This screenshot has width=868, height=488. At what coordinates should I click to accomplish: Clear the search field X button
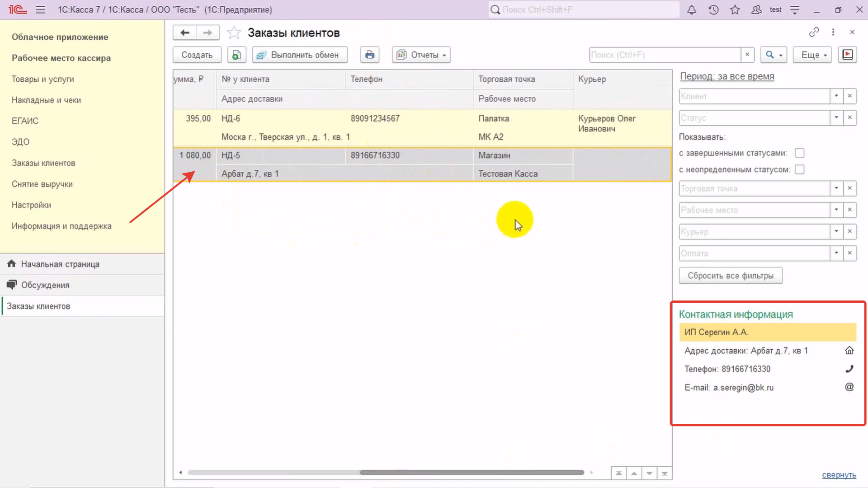[747, 55]
